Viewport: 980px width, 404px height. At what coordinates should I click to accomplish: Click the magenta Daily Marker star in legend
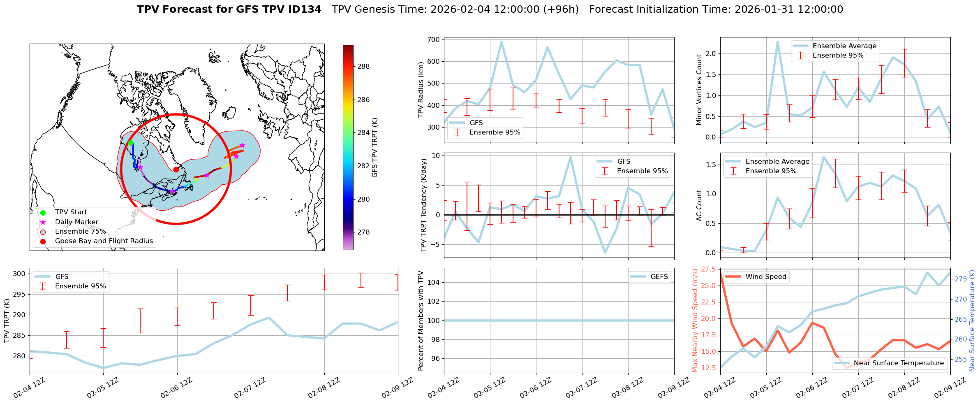pos(43,222)
